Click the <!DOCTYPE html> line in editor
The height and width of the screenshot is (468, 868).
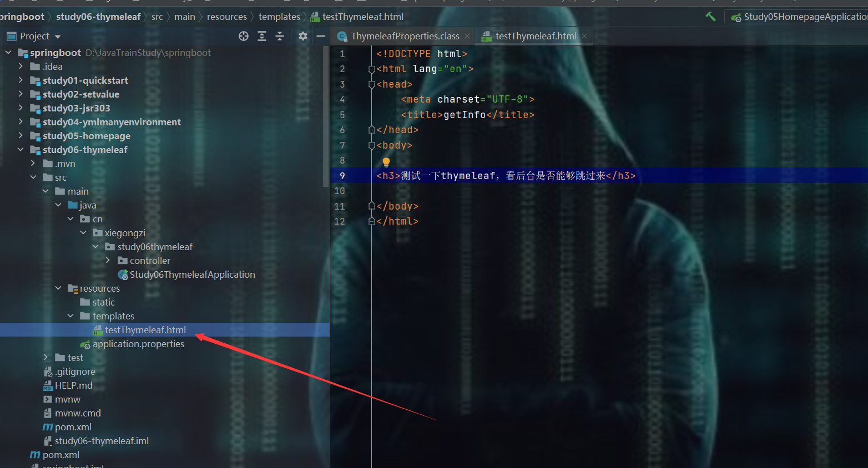[x=422, y=54]
